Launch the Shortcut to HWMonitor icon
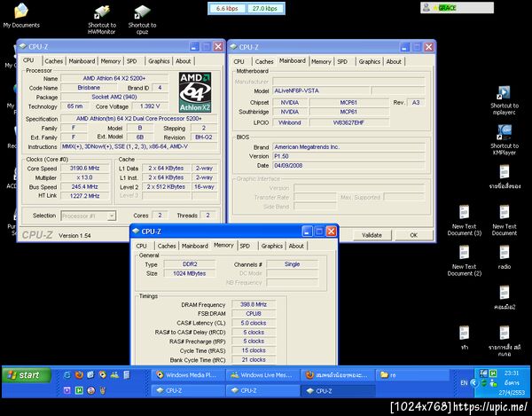Screen dimensions: 532x416 coord(102,20)
